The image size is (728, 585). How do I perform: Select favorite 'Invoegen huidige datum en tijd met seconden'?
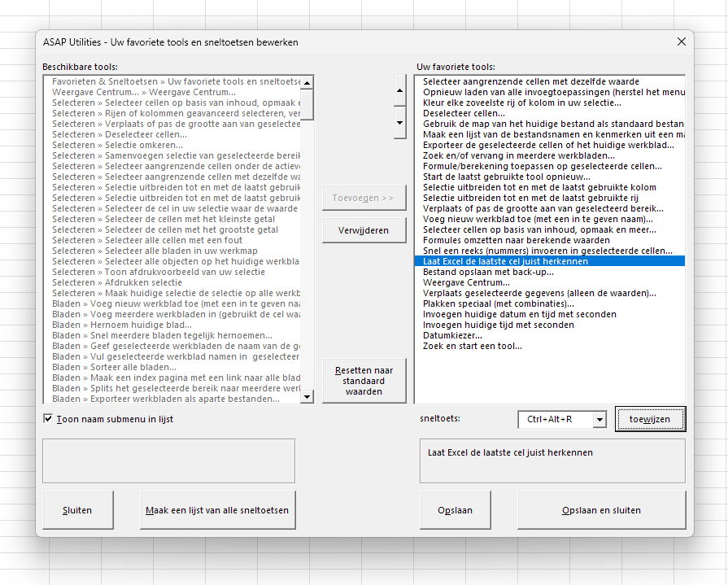point(550,314)
